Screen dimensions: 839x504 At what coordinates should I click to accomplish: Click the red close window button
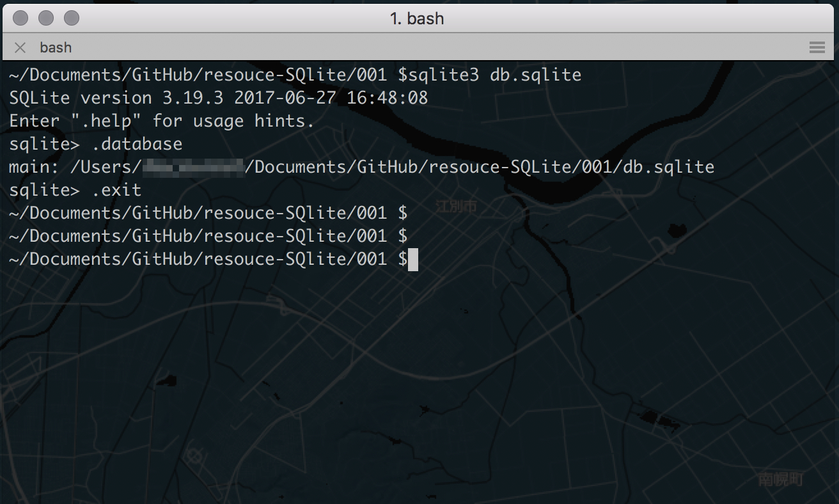tap(20, 18)
